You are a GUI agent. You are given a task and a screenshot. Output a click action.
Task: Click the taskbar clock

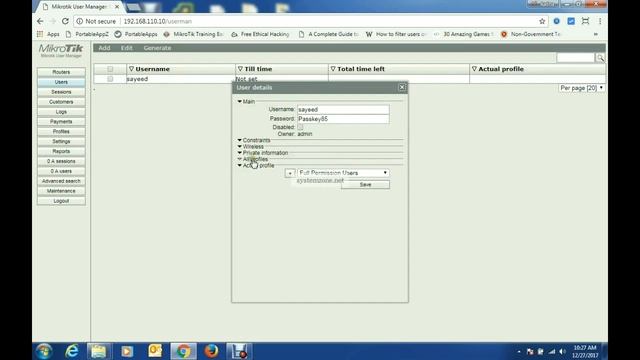(585, 351)
